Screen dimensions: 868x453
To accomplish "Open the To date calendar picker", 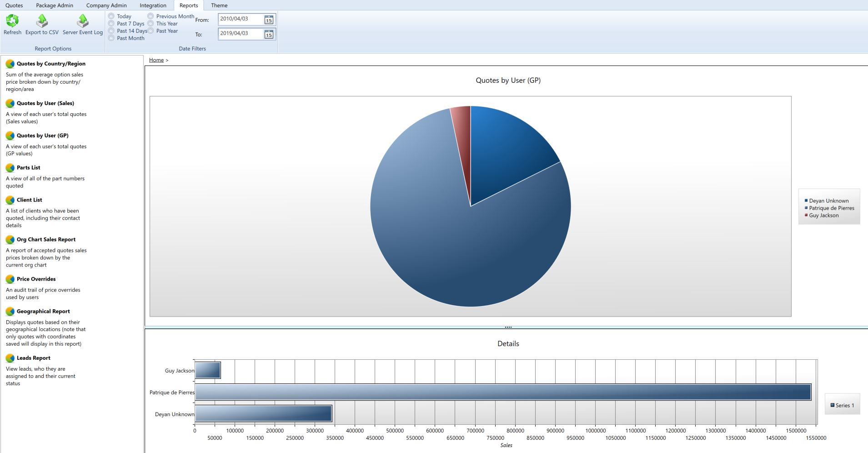I will tap(269, 34).
